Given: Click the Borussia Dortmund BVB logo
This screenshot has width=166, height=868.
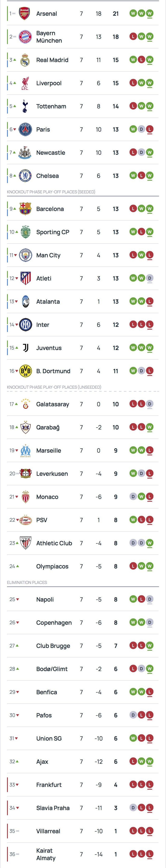Looking at the screenshot, I should coord(25,371).
